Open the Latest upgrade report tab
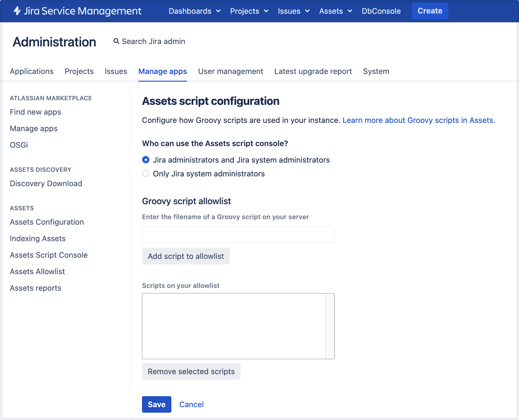 pyautogui.click(x=313, y=71)
